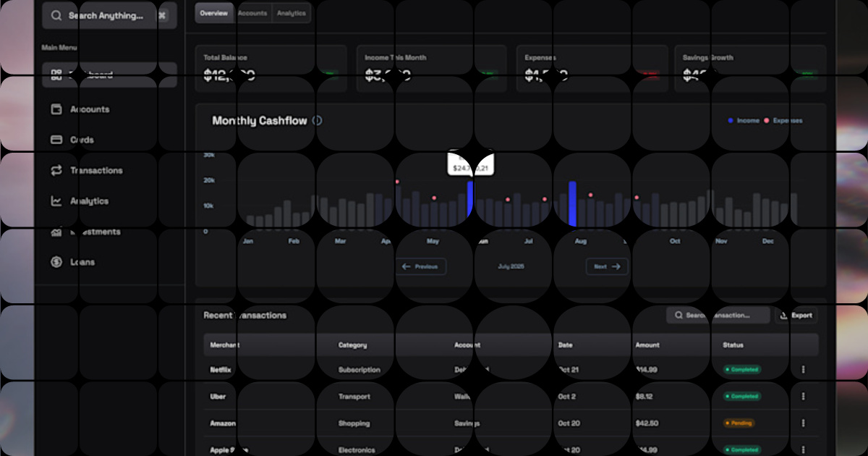Switch to the Accounts tab at top
Viewport: 868px width, 456px height.
(x=252, y=13)
